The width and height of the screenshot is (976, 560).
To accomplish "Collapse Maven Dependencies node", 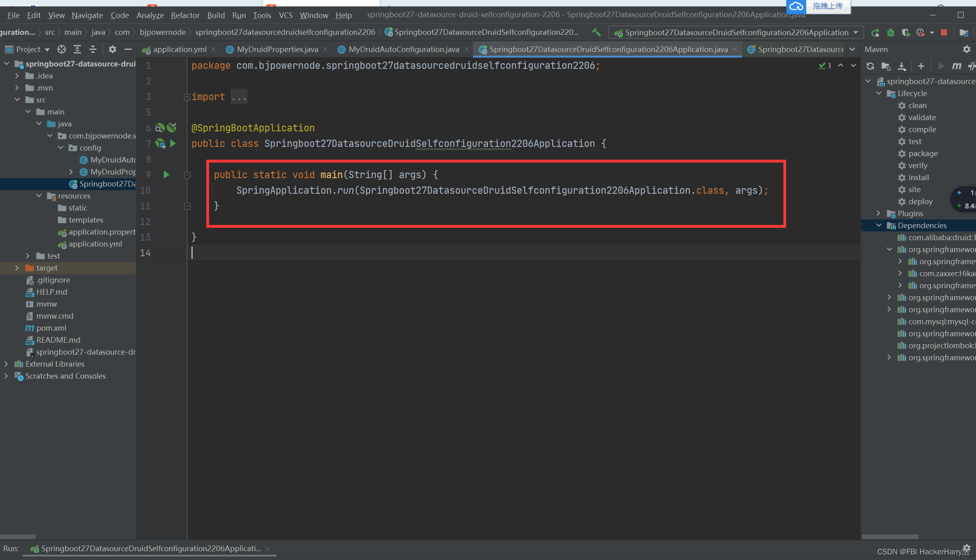I will [879, 225].
